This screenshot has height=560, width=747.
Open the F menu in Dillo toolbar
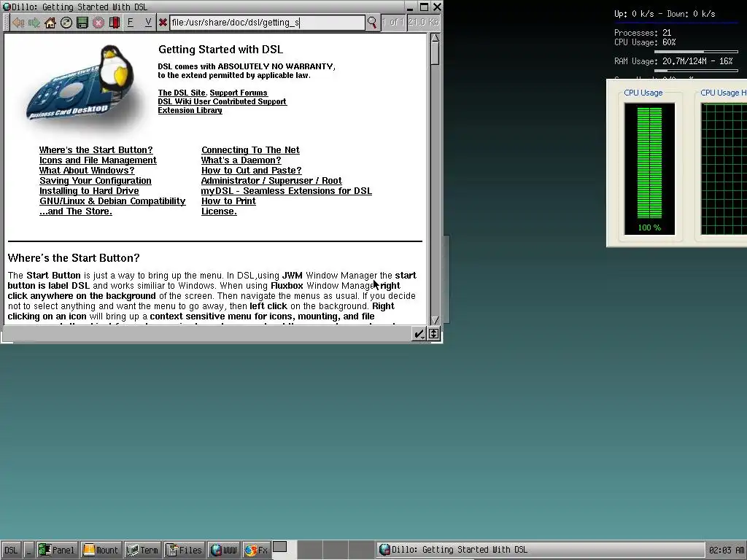[130, 23]
